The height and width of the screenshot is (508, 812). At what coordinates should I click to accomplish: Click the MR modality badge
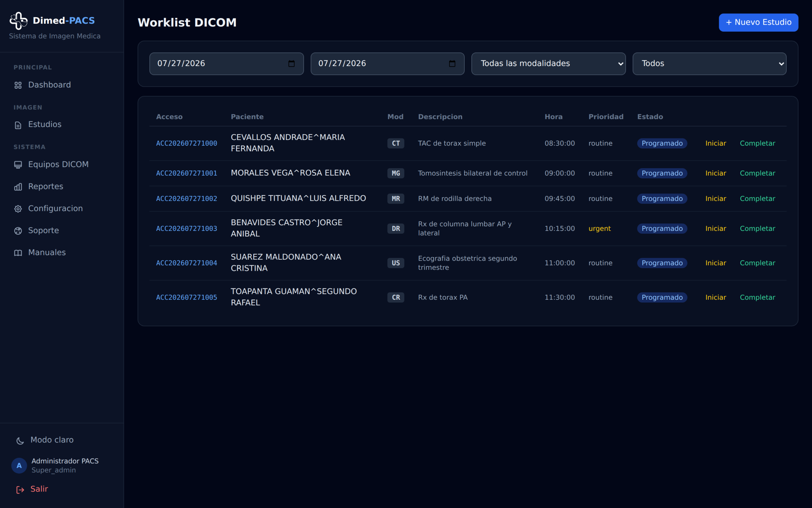[396, 198]
